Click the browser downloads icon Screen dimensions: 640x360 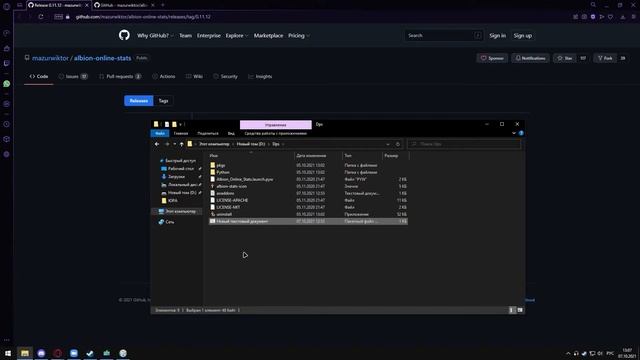pos(622,17)
